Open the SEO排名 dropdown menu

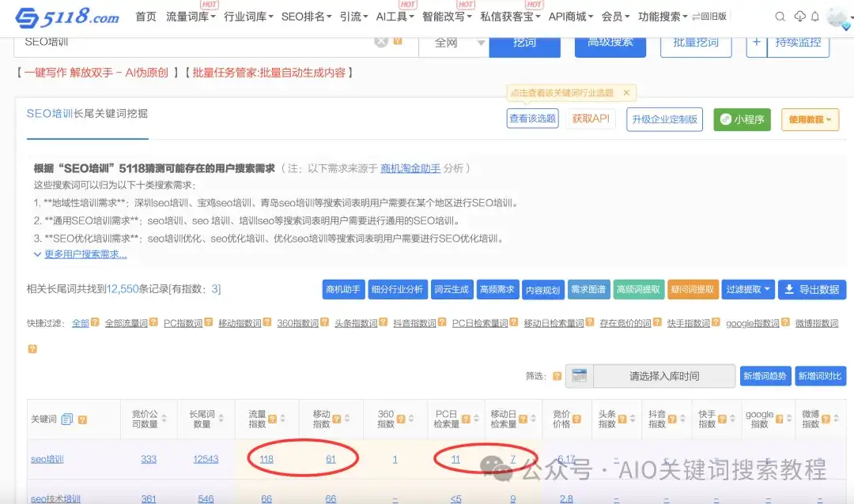306,17
